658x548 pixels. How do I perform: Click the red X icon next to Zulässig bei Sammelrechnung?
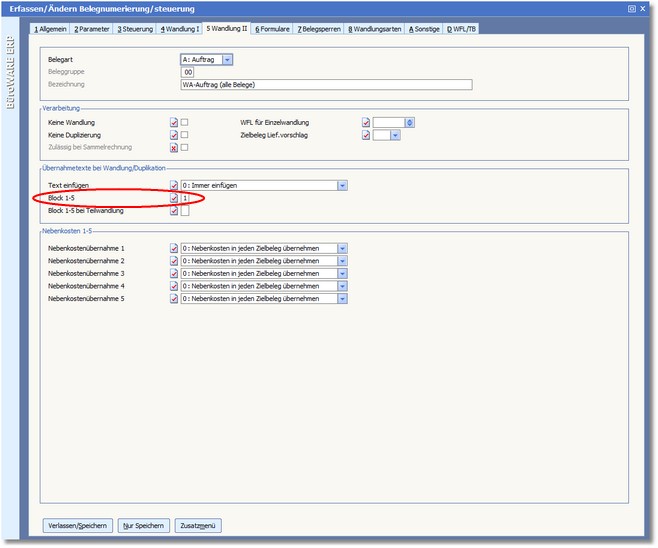click(x=174, y=147)
